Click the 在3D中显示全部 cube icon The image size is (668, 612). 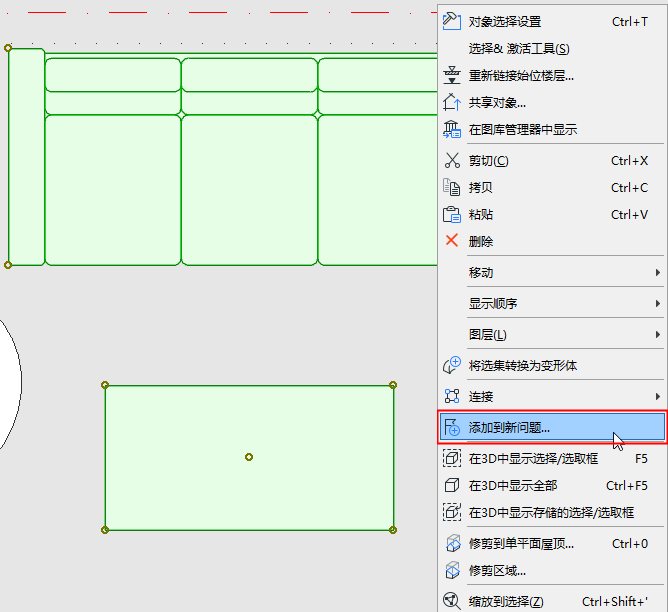(x=452, y=485)
